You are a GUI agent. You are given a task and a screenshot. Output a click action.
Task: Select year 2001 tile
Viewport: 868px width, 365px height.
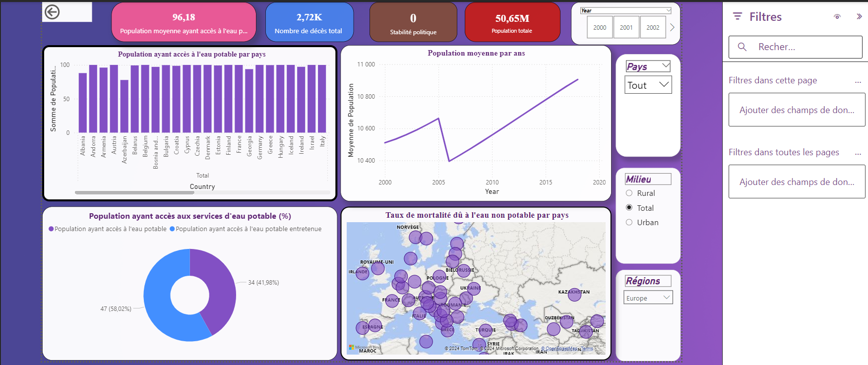pyautogui.click(x=626, y=28)
